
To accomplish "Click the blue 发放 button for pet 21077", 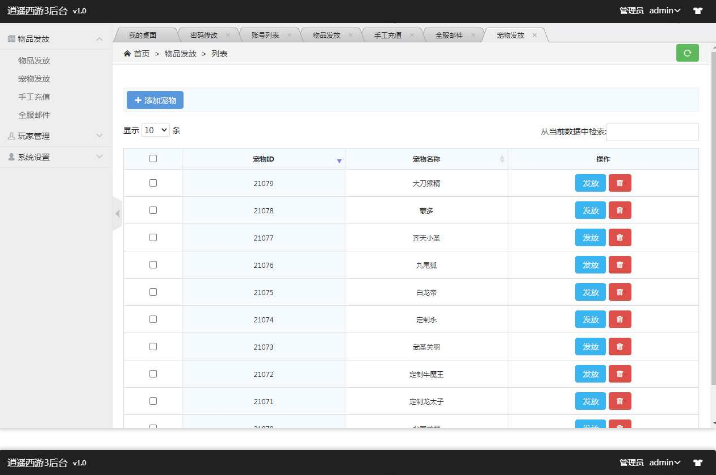I will (590, 238).
